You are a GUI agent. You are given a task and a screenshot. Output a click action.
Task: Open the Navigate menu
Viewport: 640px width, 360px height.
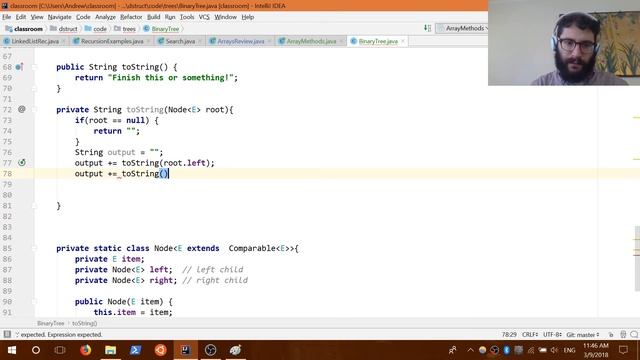pyautogui.click(x=60, y=17)
